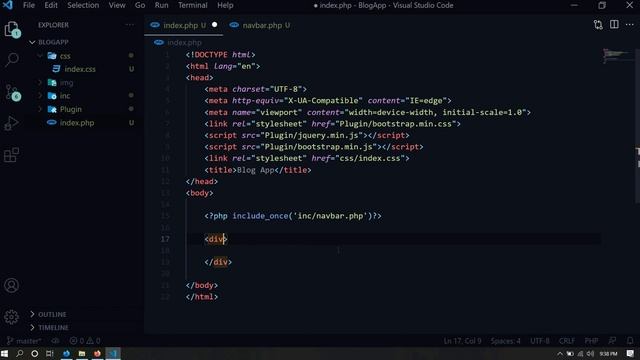Screen dimensions: 640x360
Task: Open index.php in the explorer tree
Action: coord(77,123)
